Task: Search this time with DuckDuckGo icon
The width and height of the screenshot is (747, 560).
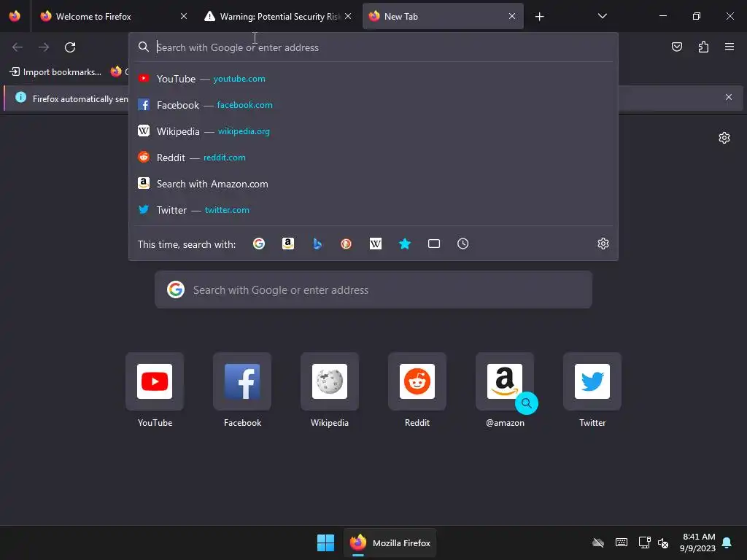Action: (347, 244)
